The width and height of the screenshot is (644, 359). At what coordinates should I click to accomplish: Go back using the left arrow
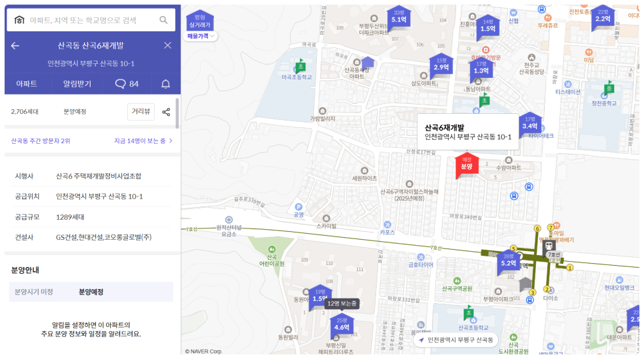15,45
